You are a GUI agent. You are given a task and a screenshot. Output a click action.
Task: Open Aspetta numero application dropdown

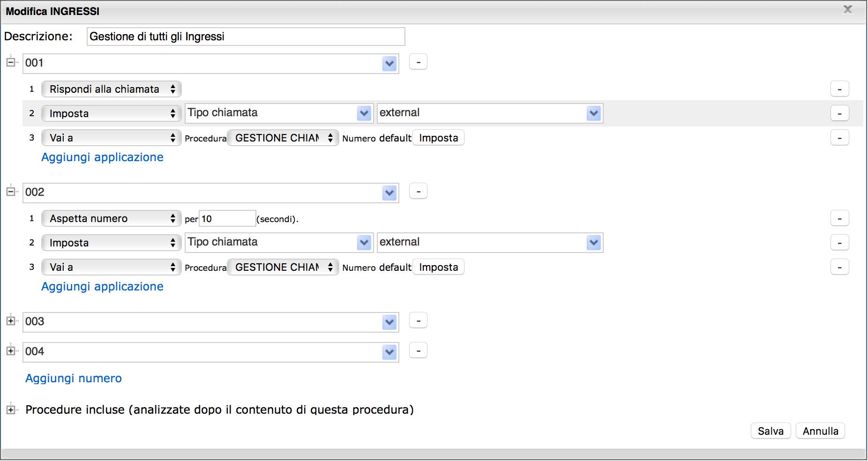coord(111,218)
